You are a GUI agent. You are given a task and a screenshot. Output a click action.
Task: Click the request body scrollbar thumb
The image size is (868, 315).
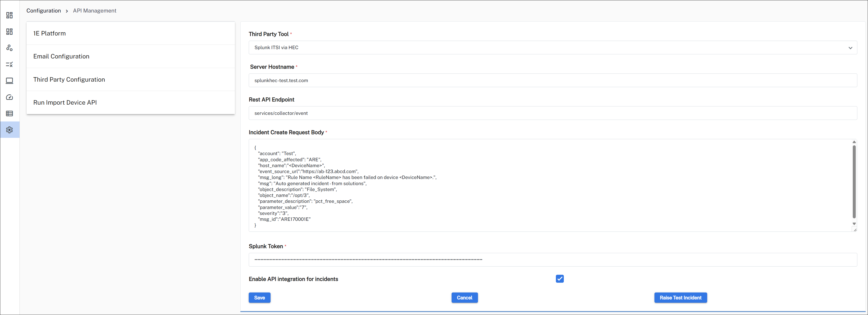tap(854, 181)
